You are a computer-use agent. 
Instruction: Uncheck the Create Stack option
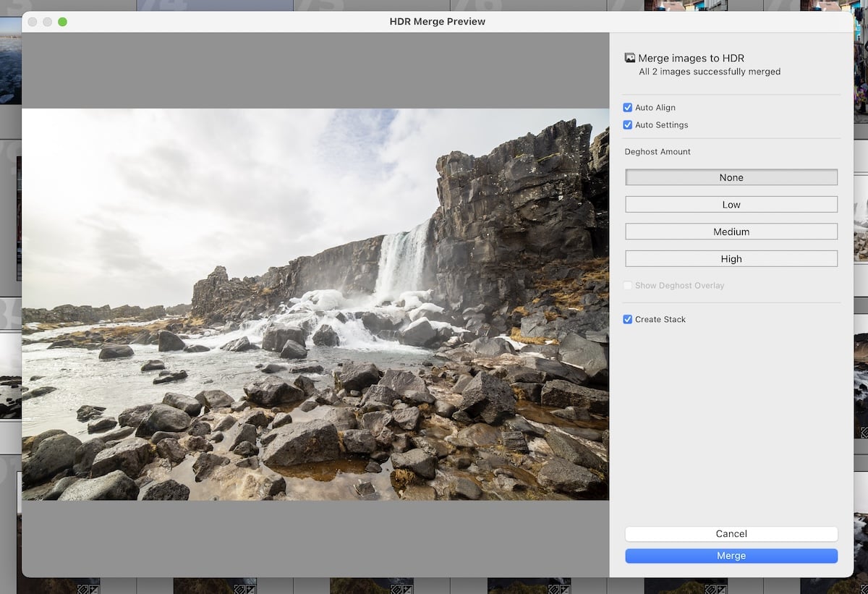pyautogui.click(x=628, y=319)
